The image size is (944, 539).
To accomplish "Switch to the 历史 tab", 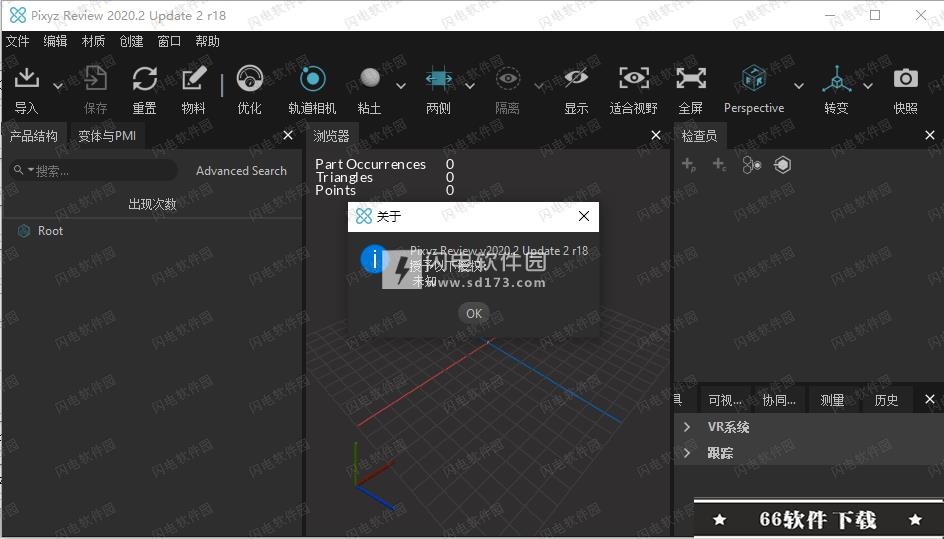I will point(886,400).
